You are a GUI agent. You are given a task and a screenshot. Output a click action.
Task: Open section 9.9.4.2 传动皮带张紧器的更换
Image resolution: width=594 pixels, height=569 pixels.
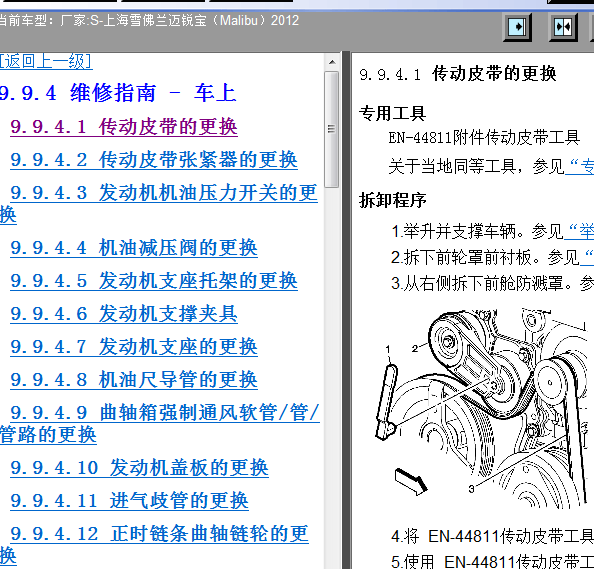154,159
